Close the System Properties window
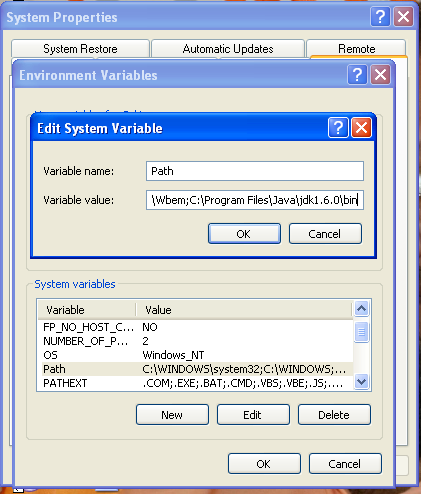Screen dimensions: 421x494 pyautogui.click(x=403, y=16)
